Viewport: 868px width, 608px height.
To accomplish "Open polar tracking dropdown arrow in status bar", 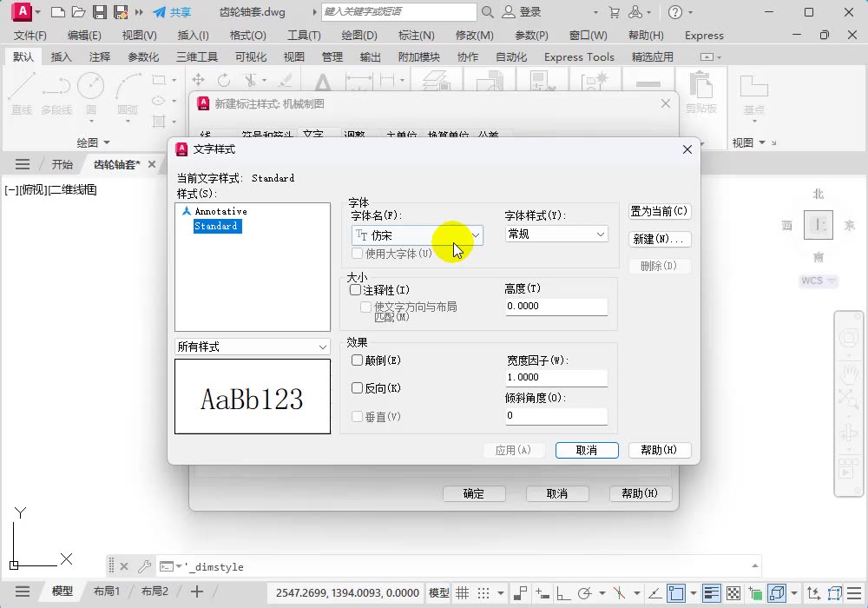I will click(602, 593).
